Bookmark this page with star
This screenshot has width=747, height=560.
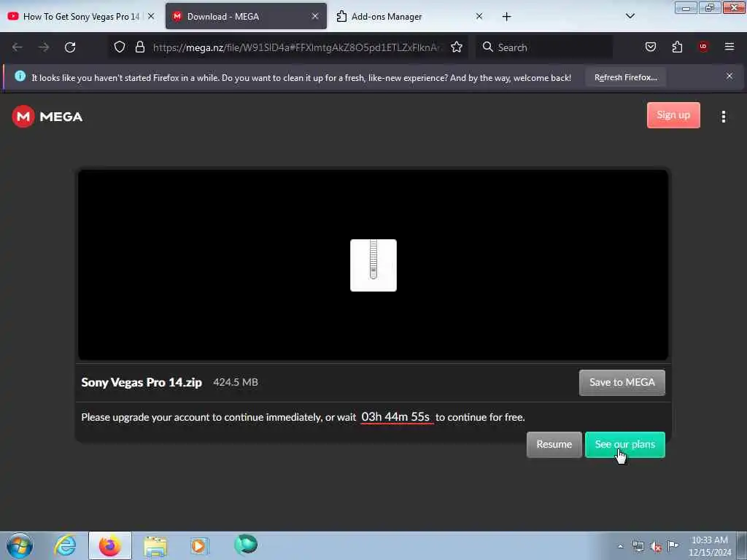pyautogui.click(x=457, y=47)
